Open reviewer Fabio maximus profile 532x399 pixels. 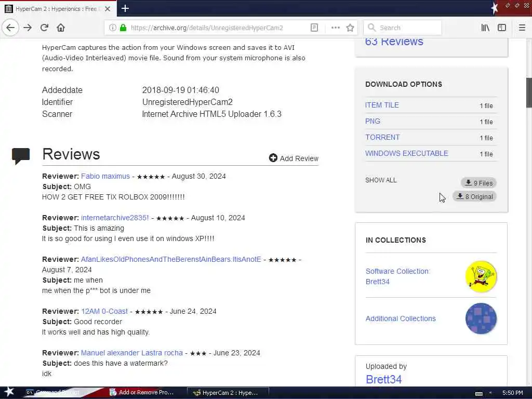[x=105, y=177]
